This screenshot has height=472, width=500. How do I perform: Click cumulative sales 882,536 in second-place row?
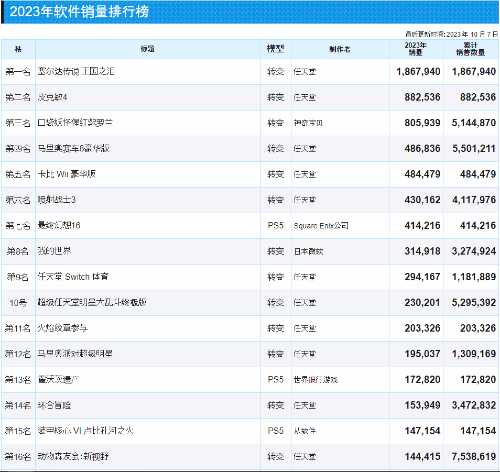478,97
